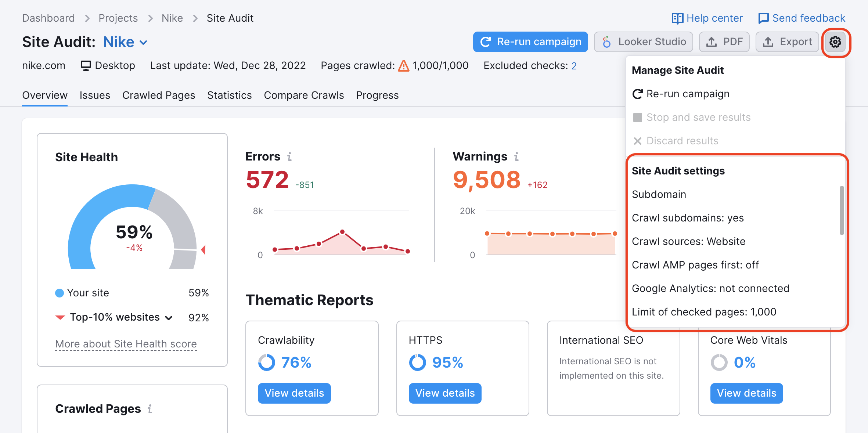Click the Export button

(x=787, y=42)
